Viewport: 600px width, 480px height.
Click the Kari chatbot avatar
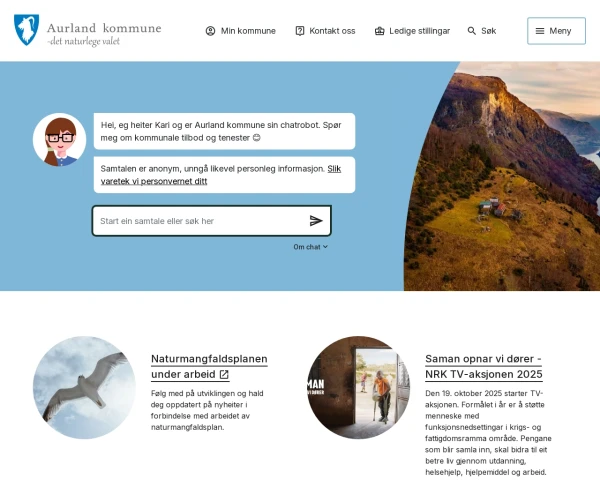[59, 140]
